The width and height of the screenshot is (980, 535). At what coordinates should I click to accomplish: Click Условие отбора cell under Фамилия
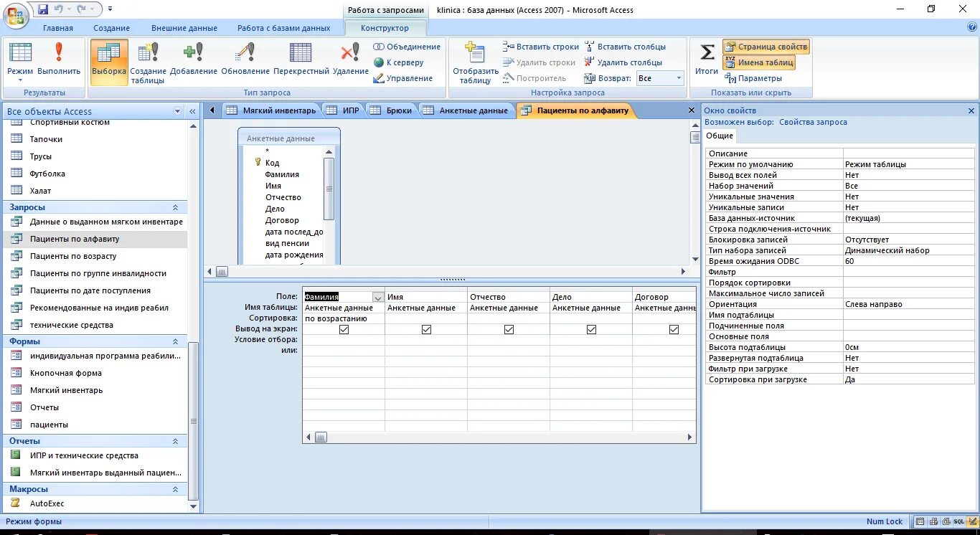click(344, 340)
